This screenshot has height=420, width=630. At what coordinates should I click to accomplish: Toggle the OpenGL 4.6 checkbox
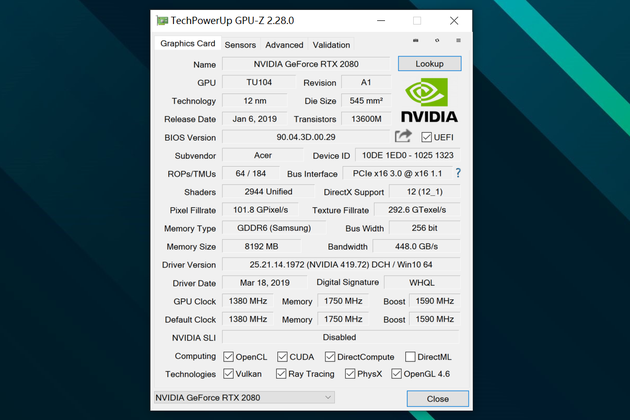click(396, 374)
